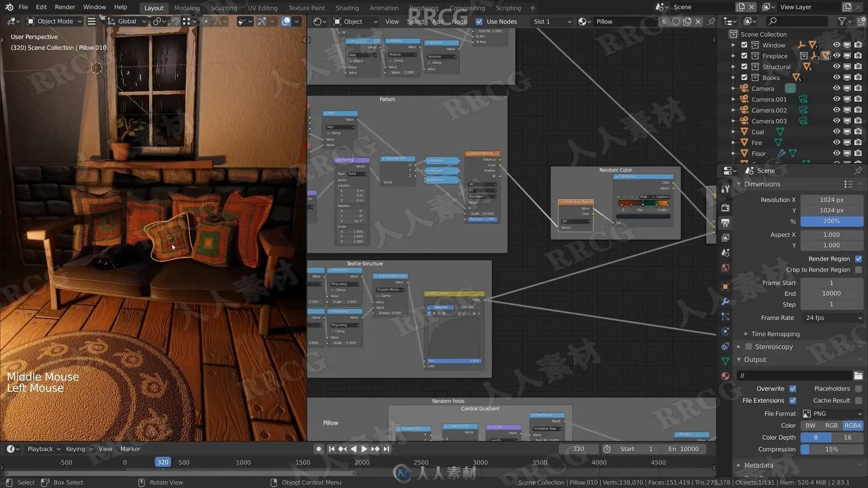Click the auto keying record button

pyautogui.click(x=319, y=449)
